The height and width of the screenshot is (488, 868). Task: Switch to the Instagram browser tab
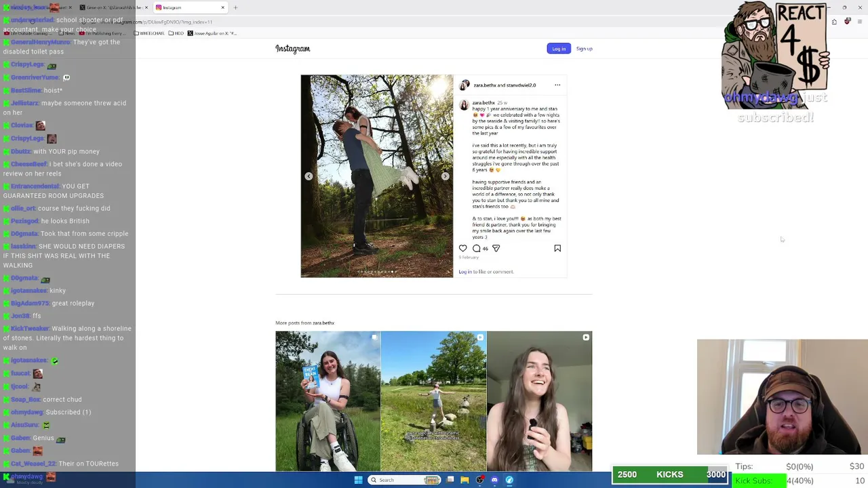[191, 7]
